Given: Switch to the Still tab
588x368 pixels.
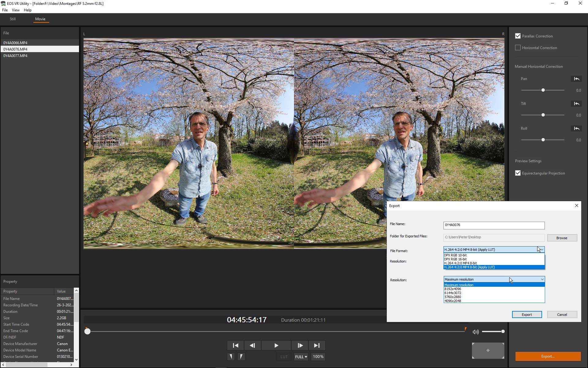Looking at the screenshot, I should tap(13, 19).
